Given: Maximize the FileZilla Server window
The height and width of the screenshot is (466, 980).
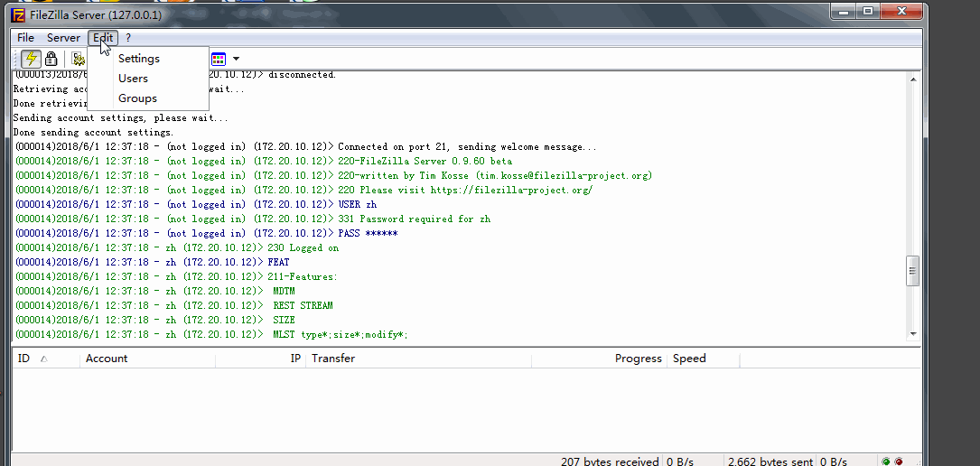Looking at the screenshot, I should (867, 11).
